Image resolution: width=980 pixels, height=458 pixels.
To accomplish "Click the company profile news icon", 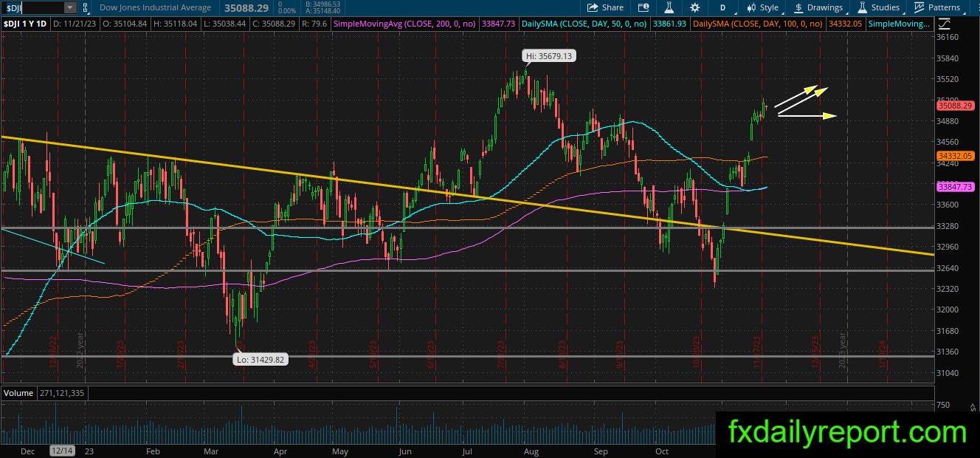I will 643,7.
